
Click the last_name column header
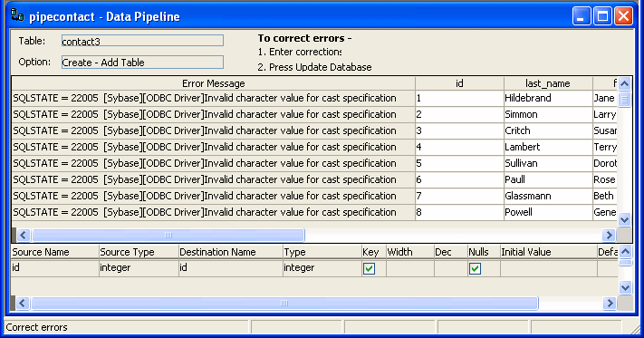(x=548, y=83)
